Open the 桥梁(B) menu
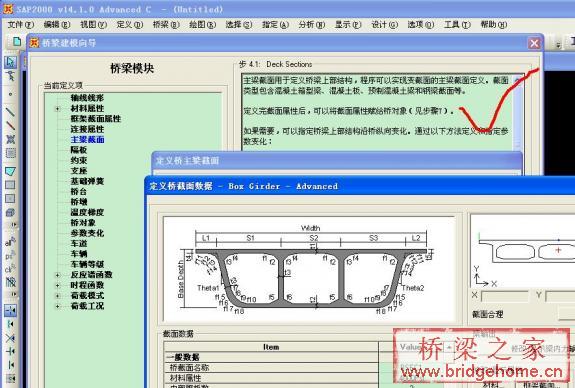Image resolution: width=575 pixels, height=388 pixels. click(166, 25)
